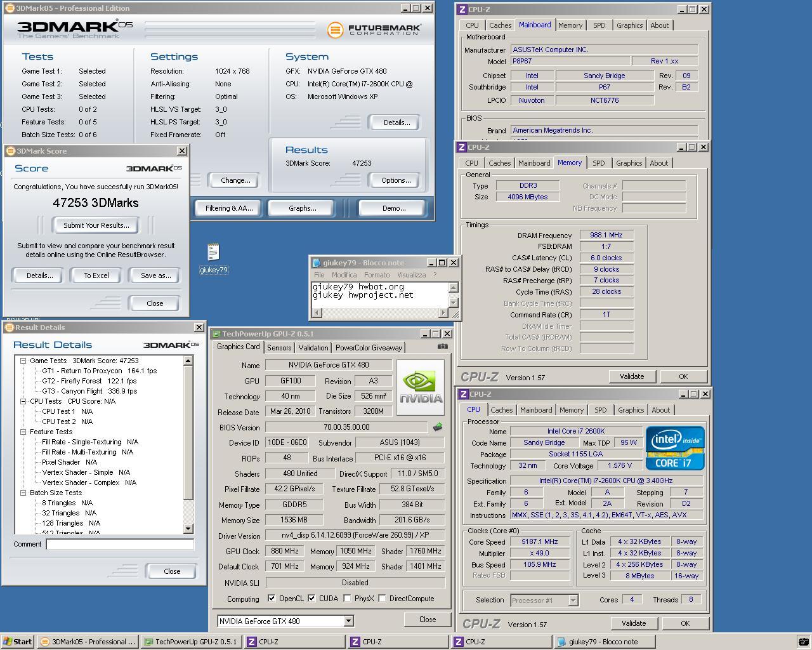Click Validate in CPU-Z processor window
The width and height of the screenshot is (812, 650).
pyautogui.click(x=634, y=623)
